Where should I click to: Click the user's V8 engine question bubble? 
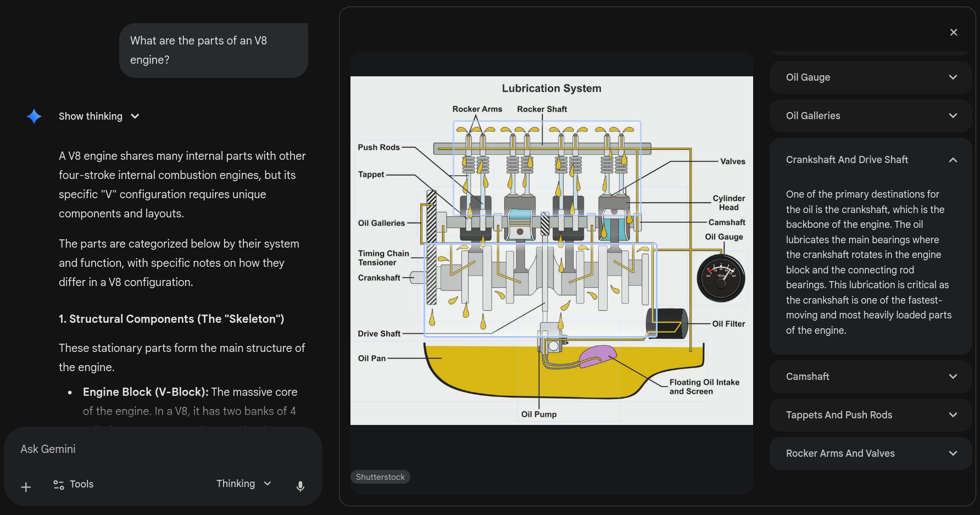click(213, 51)
